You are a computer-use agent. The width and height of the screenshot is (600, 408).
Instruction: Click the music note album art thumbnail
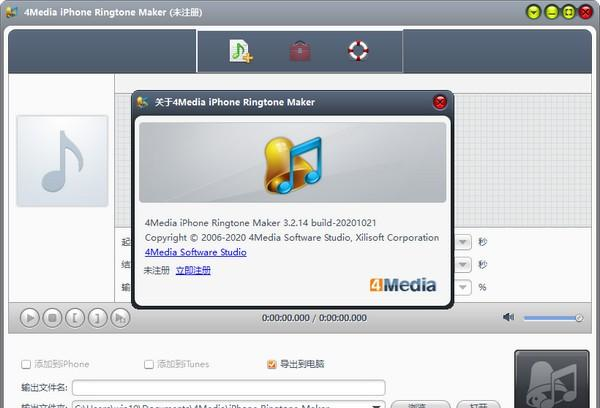[62, 161]
